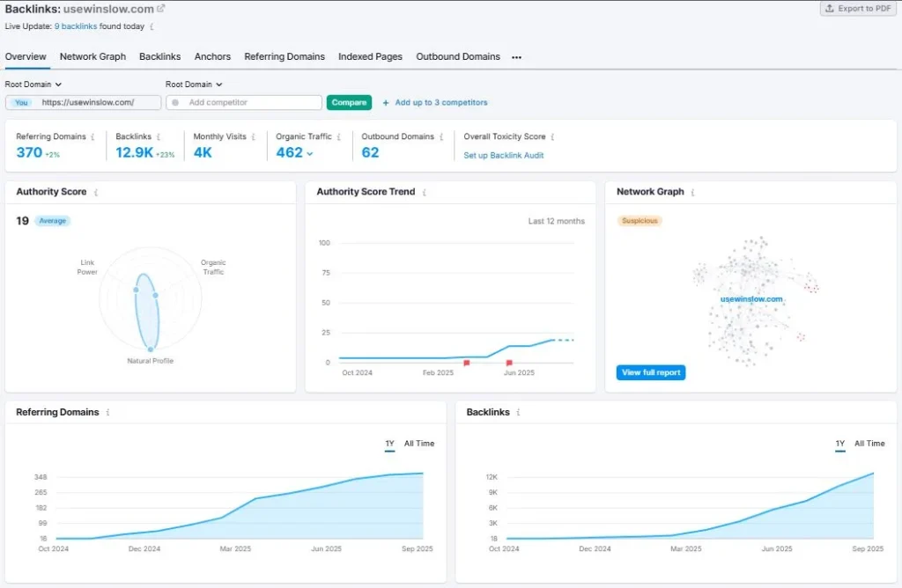Click the usewinslow.com node in network graph
Image resolution: width=902 pixels, height=588 pixels.
(750, 299)
